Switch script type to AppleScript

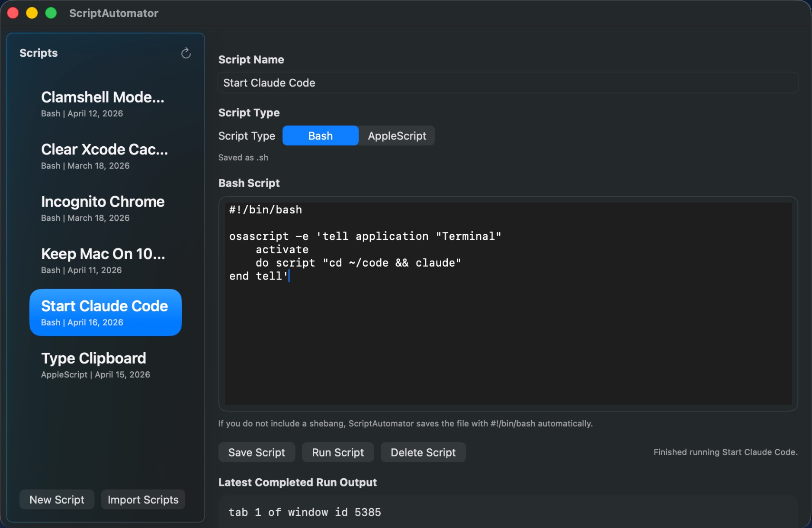coord(397,136)
